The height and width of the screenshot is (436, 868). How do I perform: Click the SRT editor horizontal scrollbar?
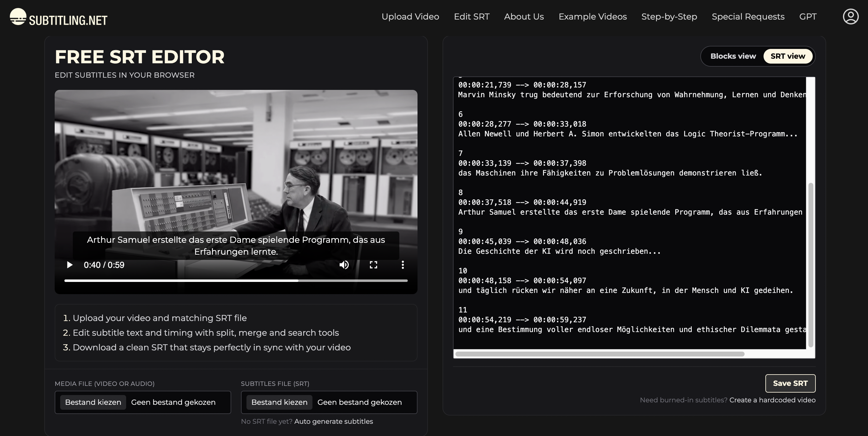(x=600, y=354)
